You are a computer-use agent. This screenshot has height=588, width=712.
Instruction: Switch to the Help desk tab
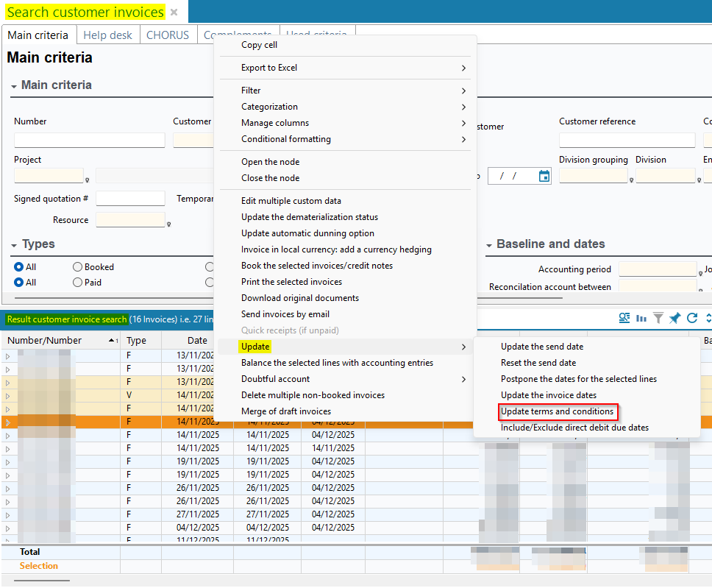pos(107,35)
